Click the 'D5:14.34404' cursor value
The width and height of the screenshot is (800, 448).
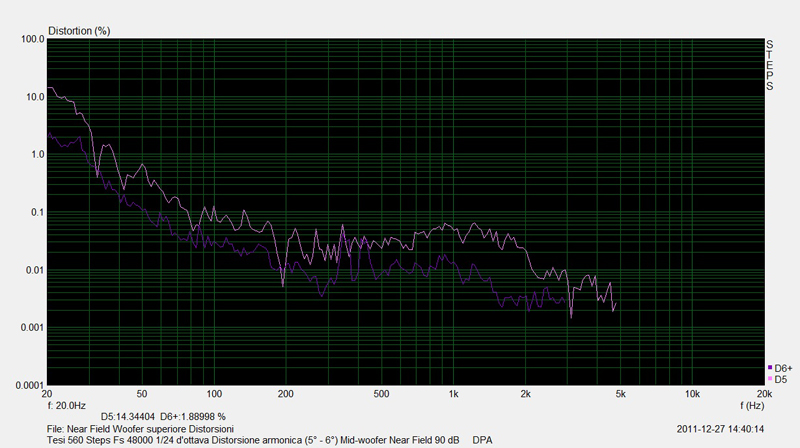tap(128, 417)
